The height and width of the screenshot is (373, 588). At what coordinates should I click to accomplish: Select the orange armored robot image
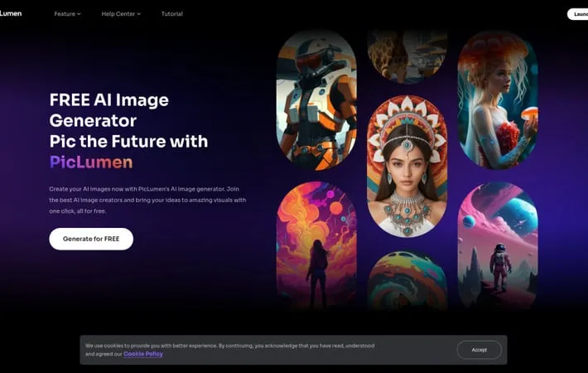(x=316, y=99)
